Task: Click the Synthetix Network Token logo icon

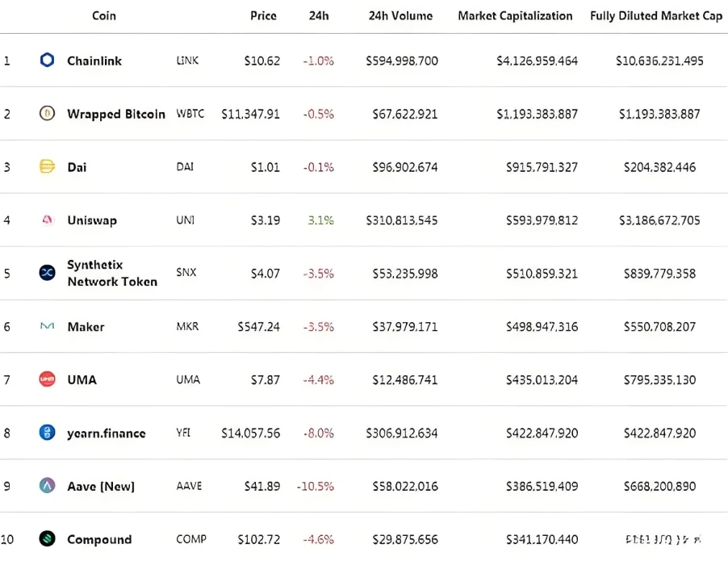Action: (x=47, y=273)
